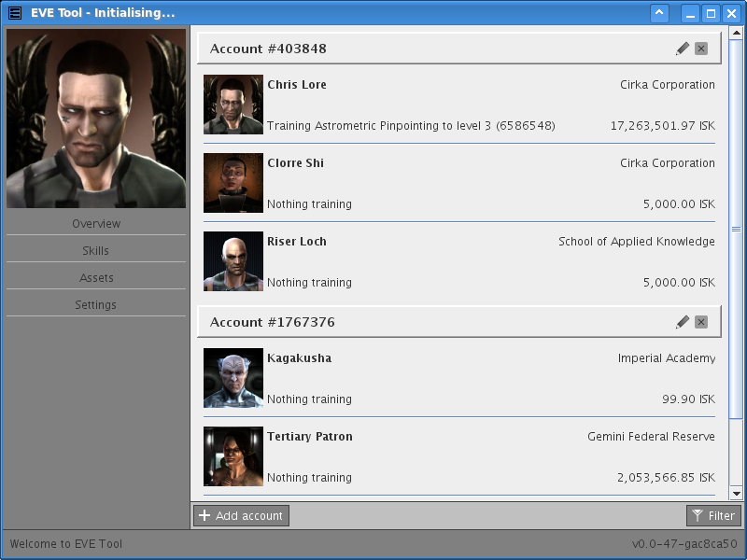Select Clorre Shi's character portrait
Screen dimensions: 747x560
click(233, 183)
